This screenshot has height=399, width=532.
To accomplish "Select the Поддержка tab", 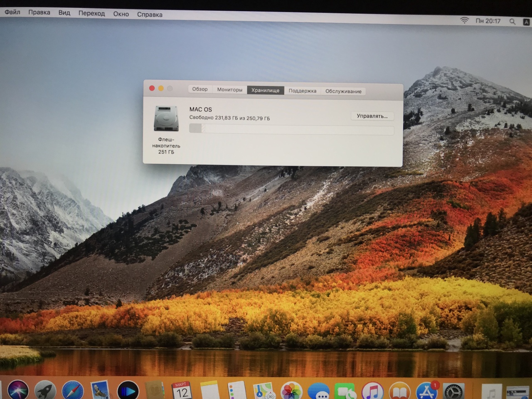I will tap(302, 91).
